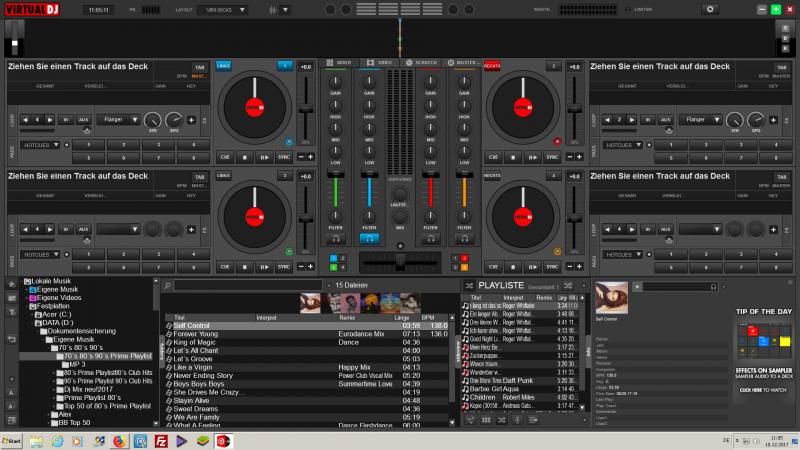Click the SYNC button on deck 4
800x450 pixels.
(x=552, y=266)
